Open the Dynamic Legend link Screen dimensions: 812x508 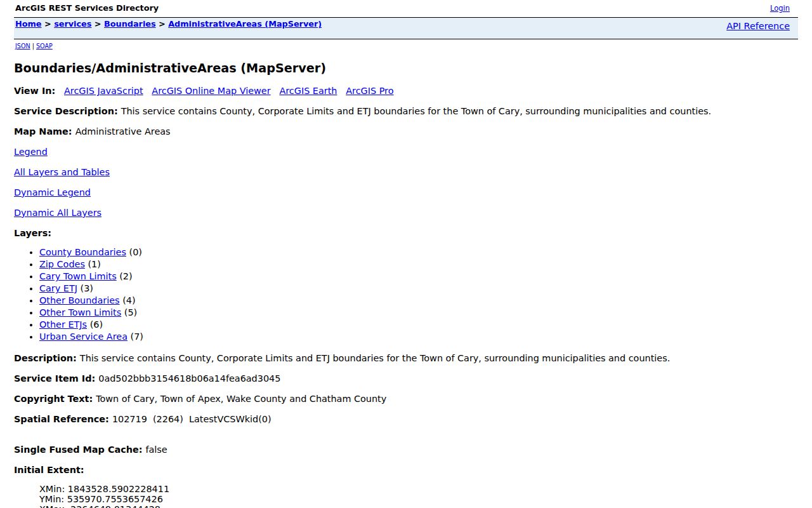(52, 192)
